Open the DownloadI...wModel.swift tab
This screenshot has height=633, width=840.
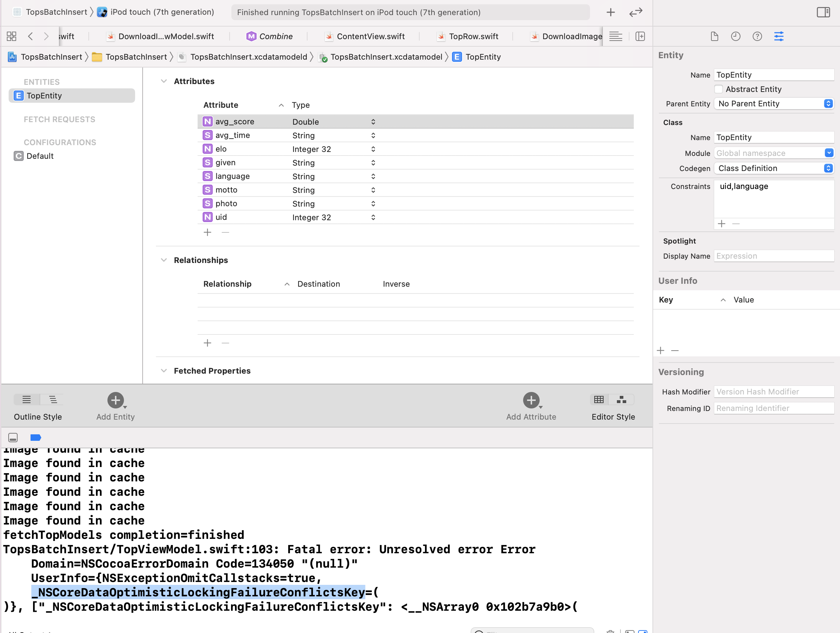tap(160, 36)
